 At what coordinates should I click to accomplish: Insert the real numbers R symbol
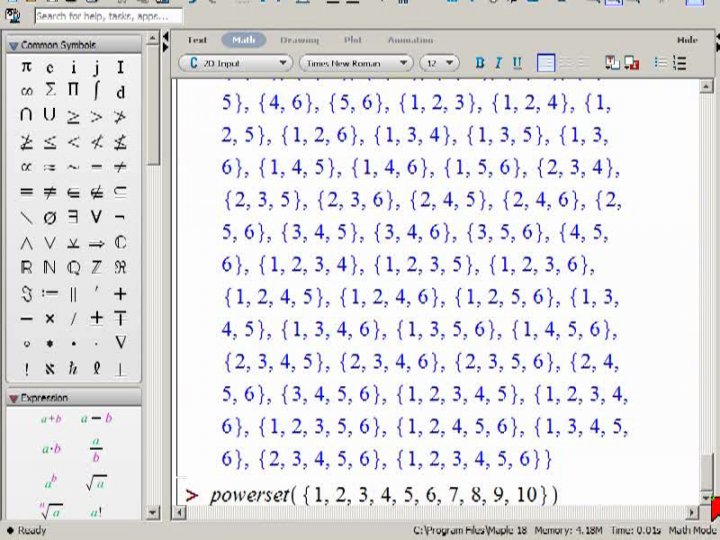tap(26, 268)
